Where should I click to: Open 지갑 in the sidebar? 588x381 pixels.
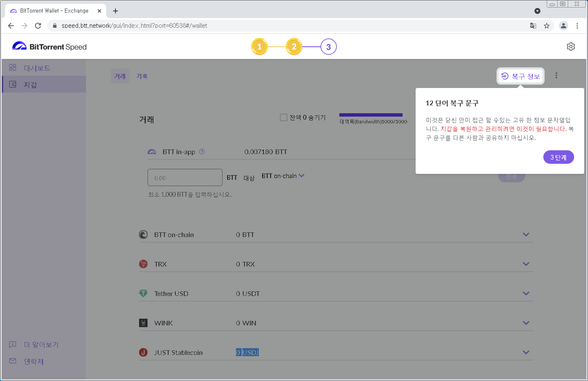[44, 85]
